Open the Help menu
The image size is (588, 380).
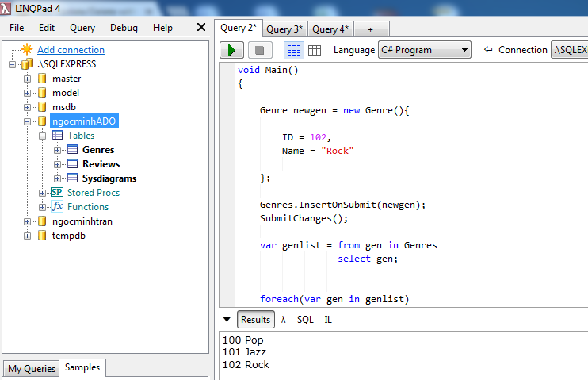point(162,28)
